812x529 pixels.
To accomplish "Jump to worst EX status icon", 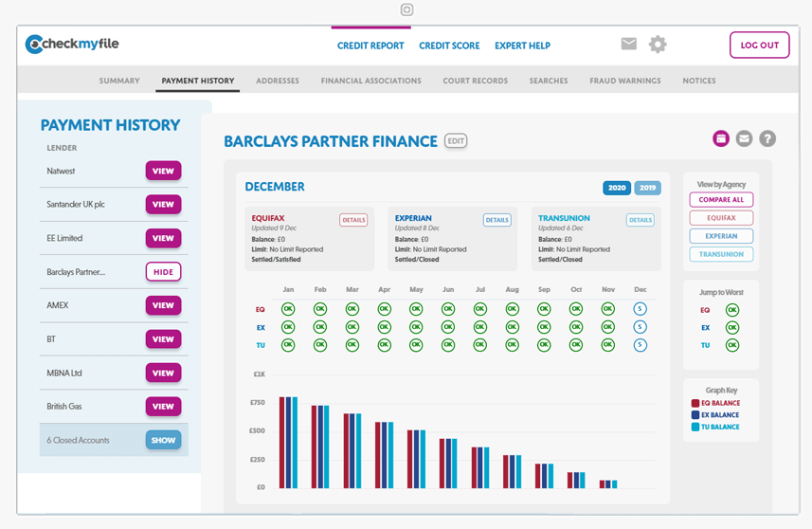I will (732, 327).
